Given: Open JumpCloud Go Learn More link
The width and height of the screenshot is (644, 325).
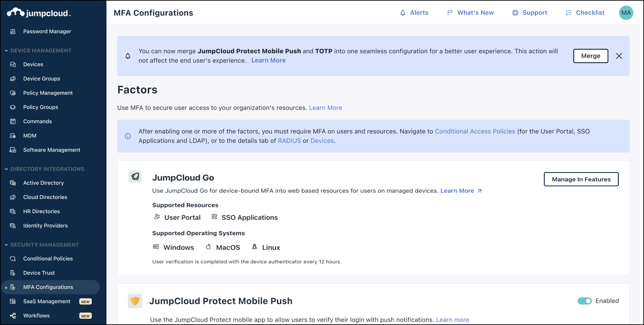Looking at the screenshot, I should coord(461,191).
